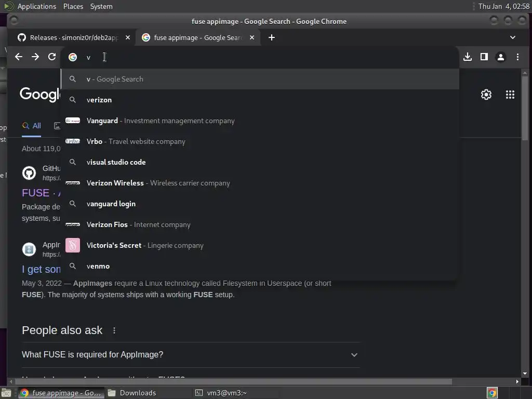This screenshot has width=532, height=399.
Task: Open Google quick settings gear
Action: 486,95
